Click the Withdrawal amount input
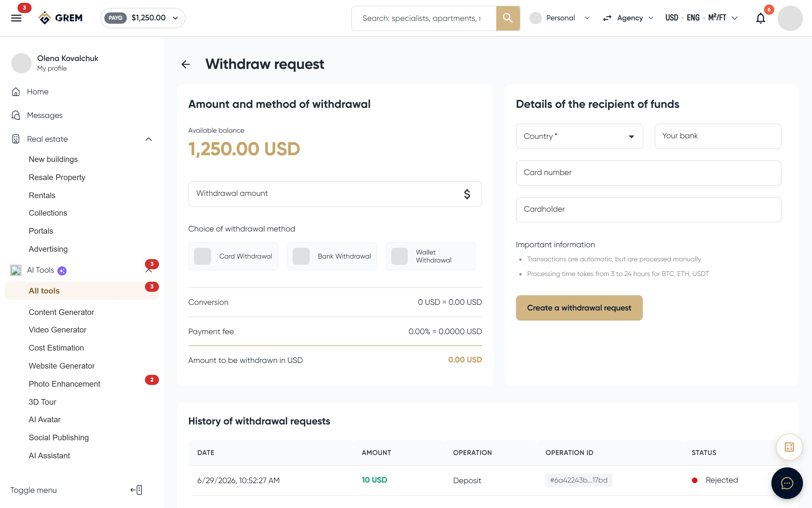The image size is (812, 508). [335, 194]
